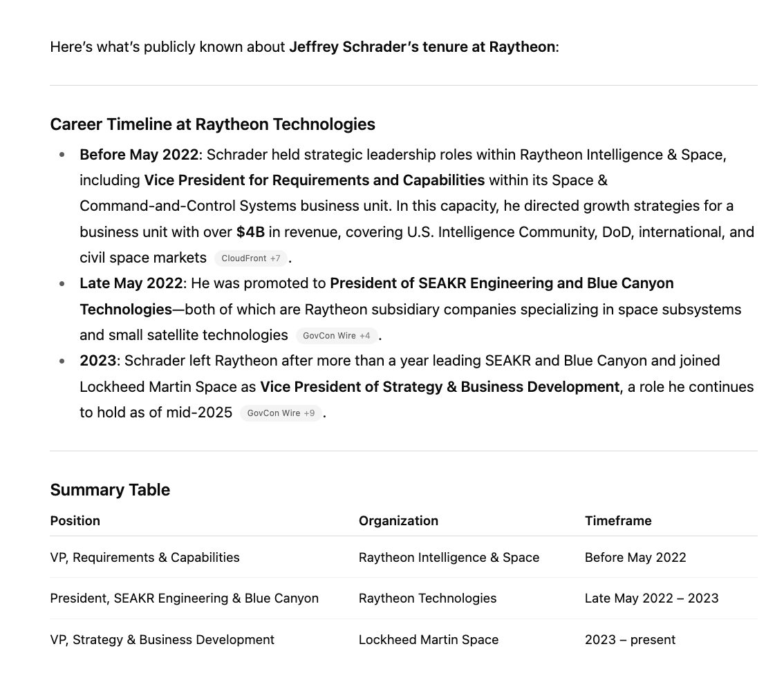Click the Lockheed Martin Space table cell
The height and width of the screenshot is (698, 784).
pos(429,640)
